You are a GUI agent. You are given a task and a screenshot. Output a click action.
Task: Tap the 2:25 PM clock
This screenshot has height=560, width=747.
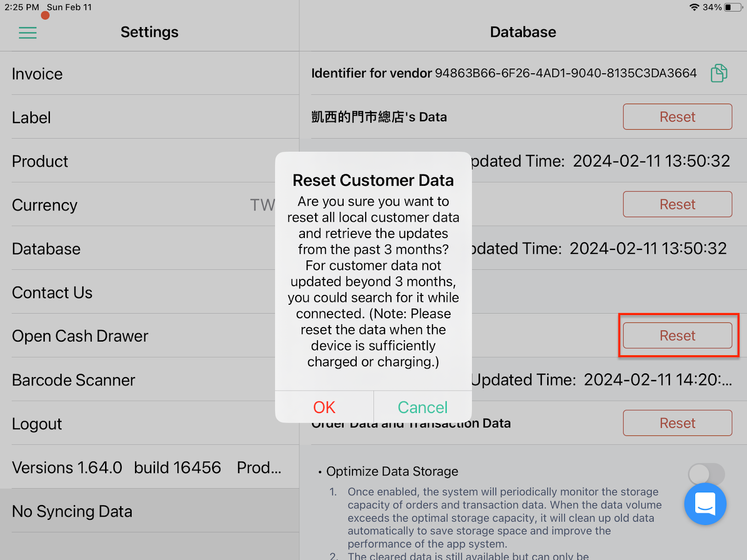coord(22,7)
